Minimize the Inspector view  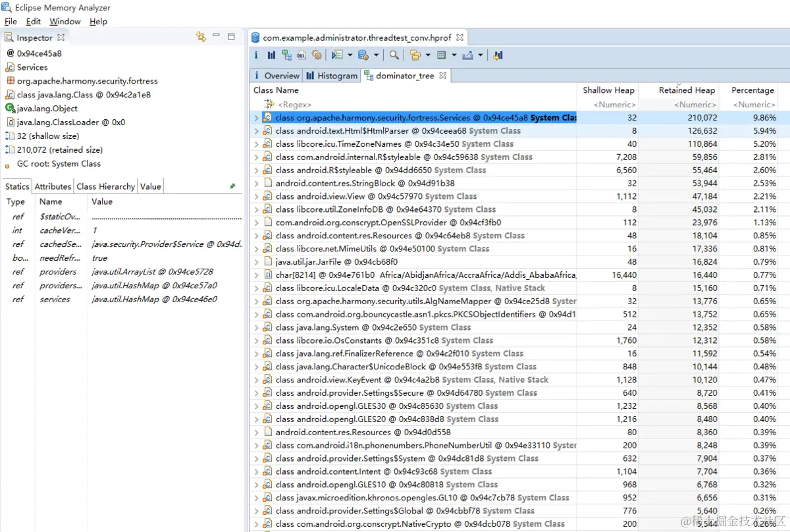tap(217, 36)
